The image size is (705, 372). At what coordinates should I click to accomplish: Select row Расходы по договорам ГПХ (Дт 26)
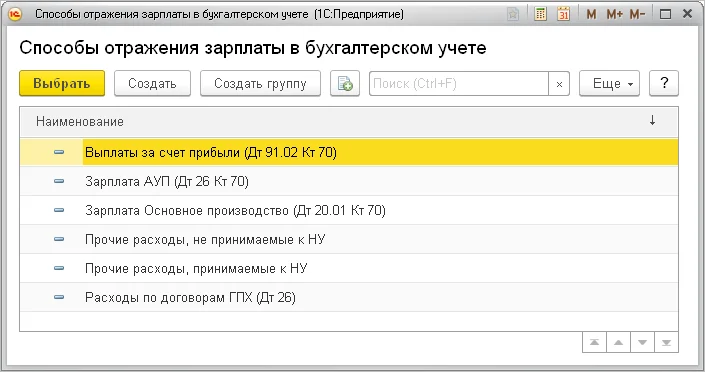(349, 297)
